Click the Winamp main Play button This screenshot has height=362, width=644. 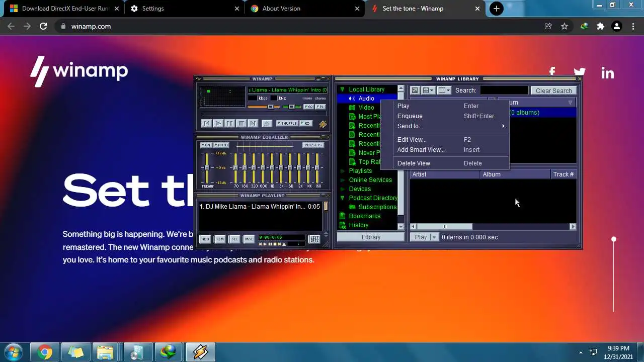(218, 123)
